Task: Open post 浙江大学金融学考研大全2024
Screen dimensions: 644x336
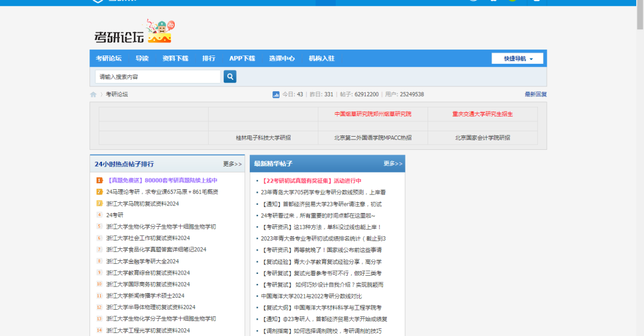Action: point(143,261)
